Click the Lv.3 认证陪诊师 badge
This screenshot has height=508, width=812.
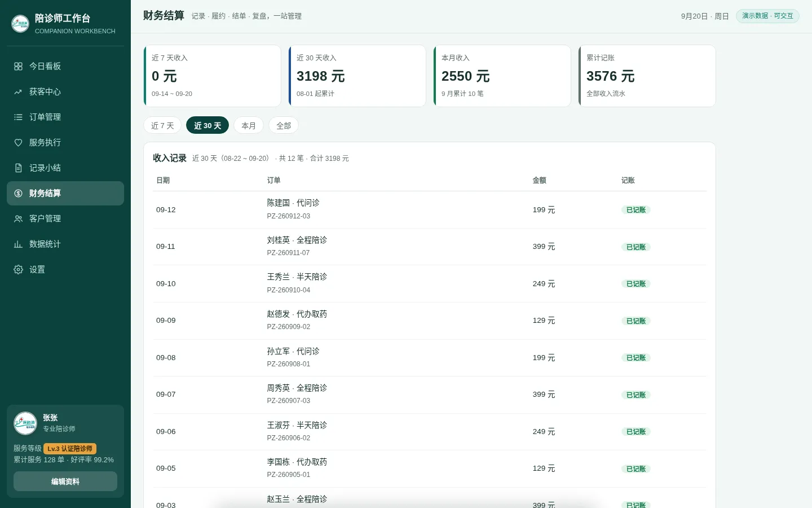coord(70,449)
